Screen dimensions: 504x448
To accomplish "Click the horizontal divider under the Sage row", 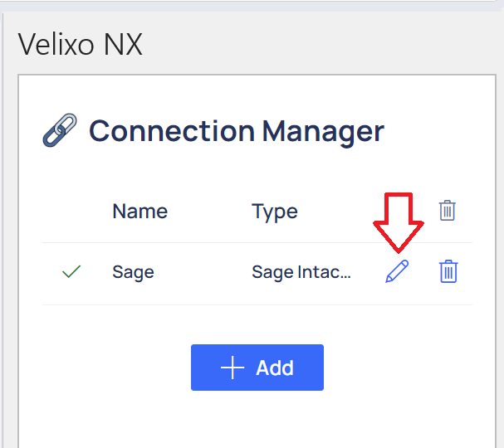I will [x=257, y=304].
